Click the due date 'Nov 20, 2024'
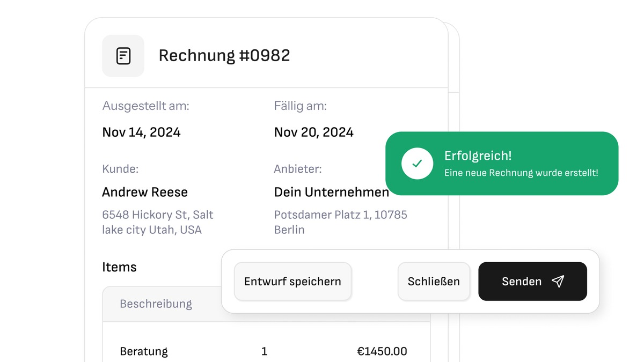The width and height of the screenshot is (644, 362). (313, 132)
